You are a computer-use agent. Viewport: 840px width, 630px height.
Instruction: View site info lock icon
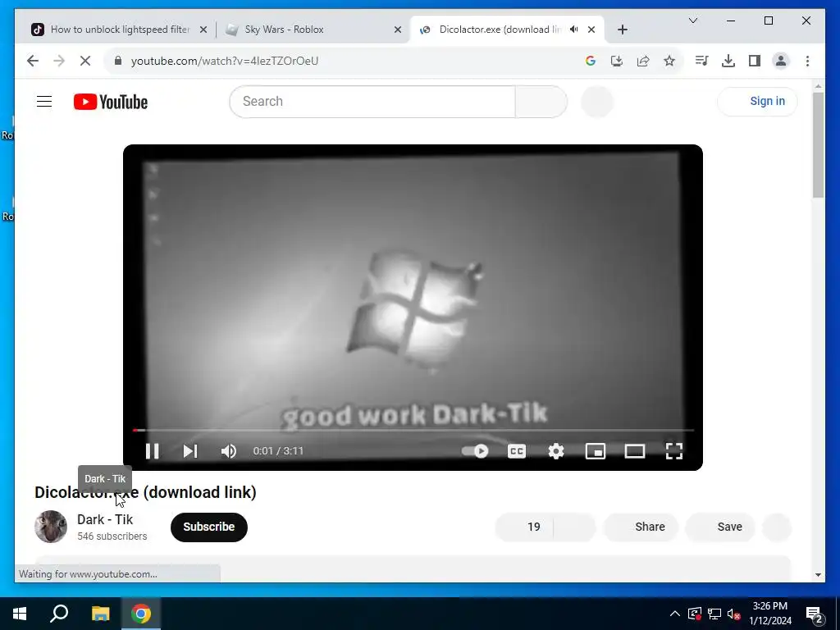(118, 61)
